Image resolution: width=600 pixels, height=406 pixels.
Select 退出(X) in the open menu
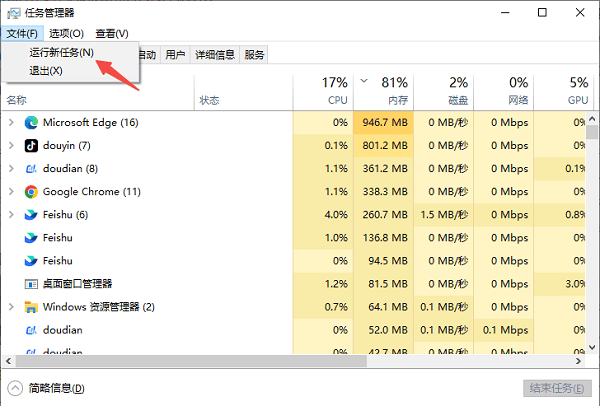[46, 70]
